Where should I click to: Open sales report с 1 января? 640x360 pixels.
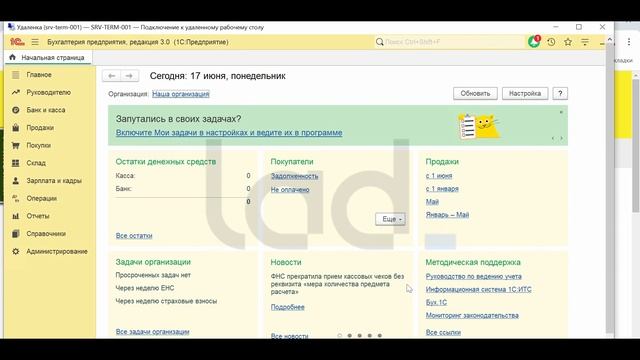[x=442, y=189]
